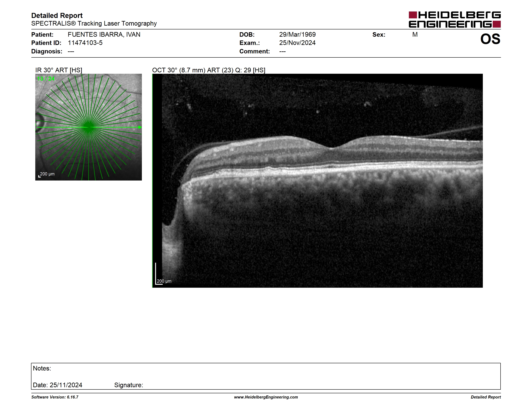Click the Heidelberg Engineering logo
Viewport: 532px width, 411px height.
click(455, 20)
